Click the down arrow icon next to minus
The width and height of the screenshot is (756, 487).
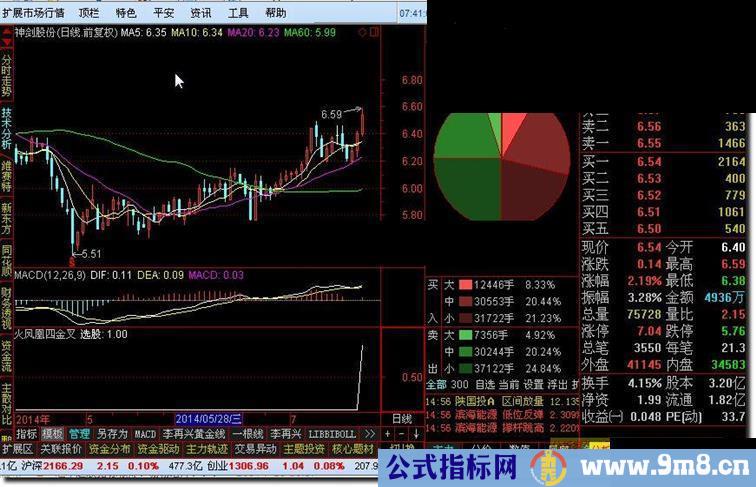416,434
